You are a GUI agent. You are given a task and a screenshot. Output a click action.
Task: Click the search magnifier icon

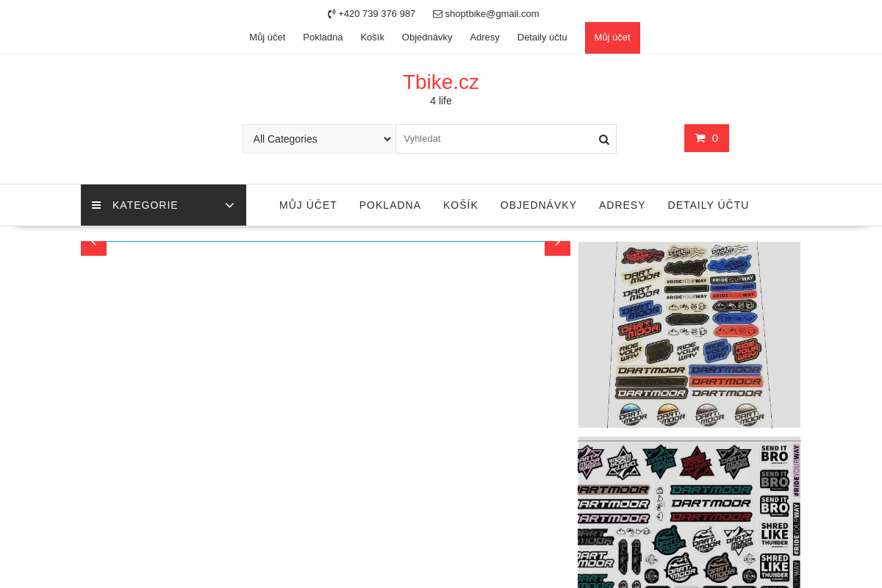point(603,140)
